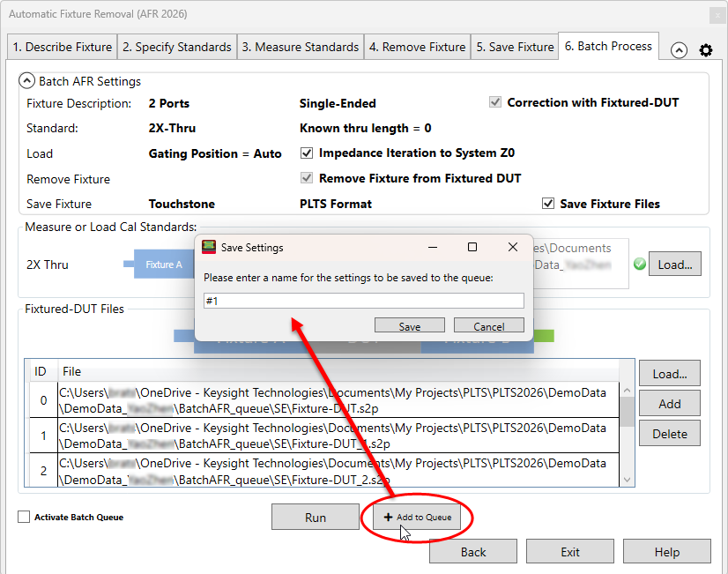Minimize the Save Settings dialog
728x574 pixels.
tap(431, 248)
